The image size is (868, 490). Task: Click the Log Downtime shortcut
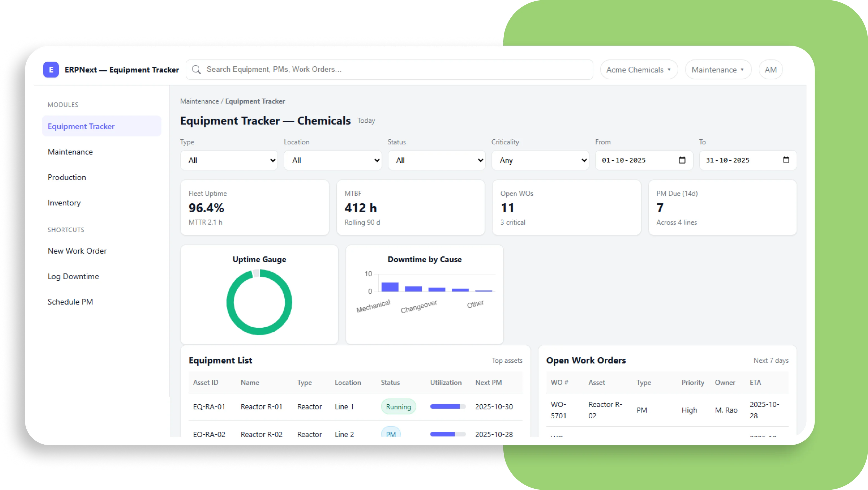73,276
